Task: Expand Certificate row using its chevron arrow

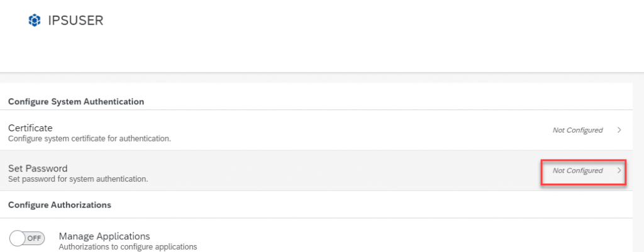Action: click(x=619, y=130)
